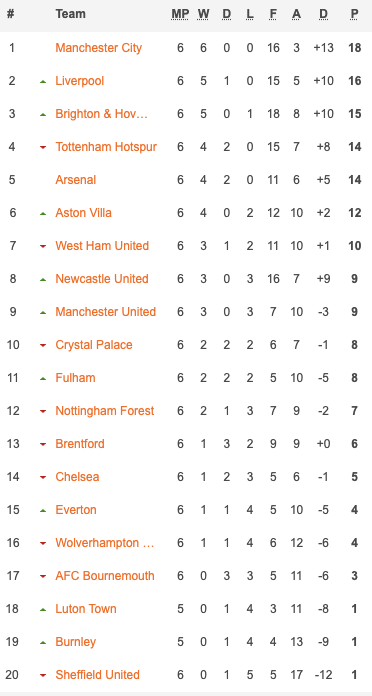The image size is (372, 696).
Task: Open the Brighton & Hov… team link
Action: 102,114
